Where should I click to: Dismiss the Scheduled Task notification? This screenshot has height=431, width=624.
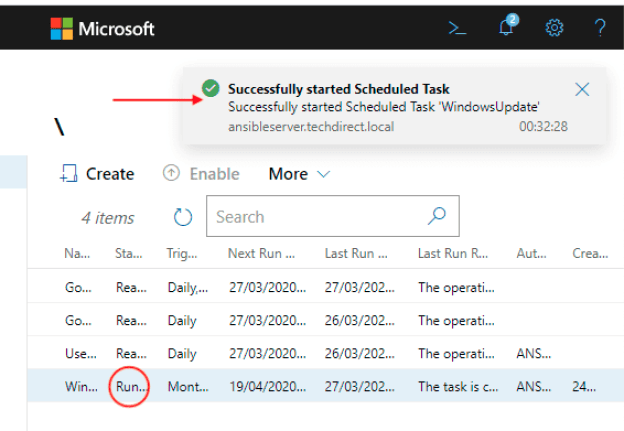(x=583, y=89)
